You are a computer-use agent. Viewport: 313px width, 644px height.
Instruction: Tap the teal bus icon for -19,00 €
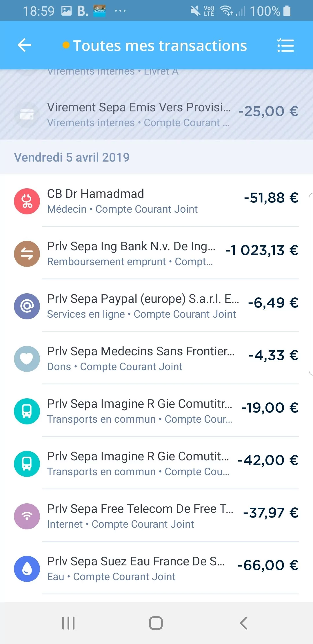pos(27,411)
